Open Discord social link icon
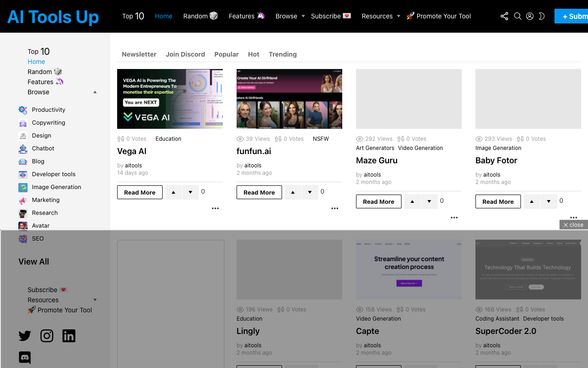588x368 pixels. click(25, 357)
